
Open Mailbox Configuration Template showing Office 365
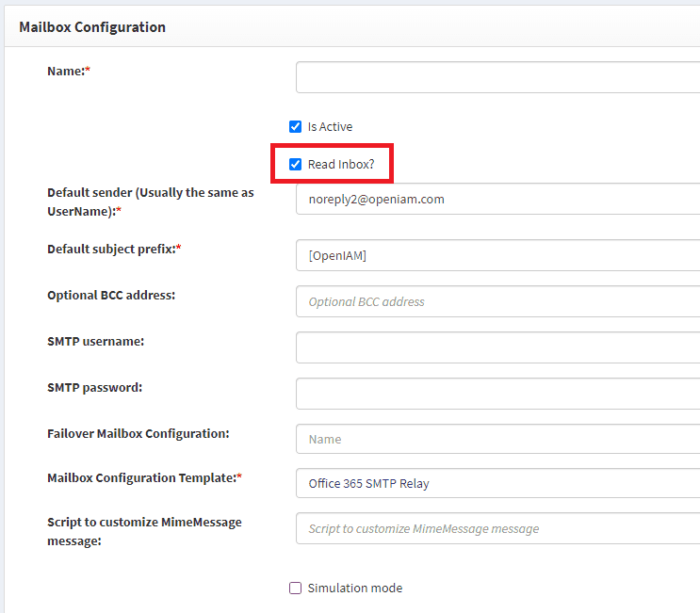pyautogui.click(x=497, y=484)
